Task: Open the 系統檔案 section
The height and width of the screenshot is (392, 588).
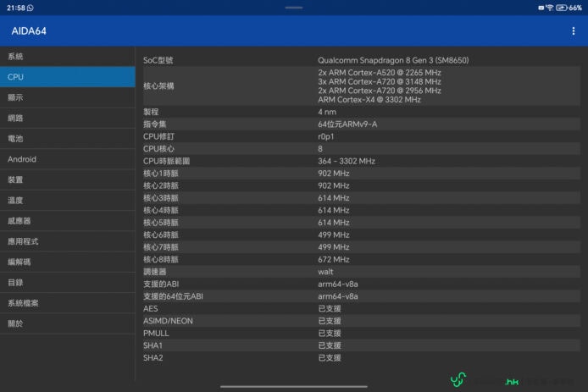Action: pyautogui.click(x=67, y=303)
